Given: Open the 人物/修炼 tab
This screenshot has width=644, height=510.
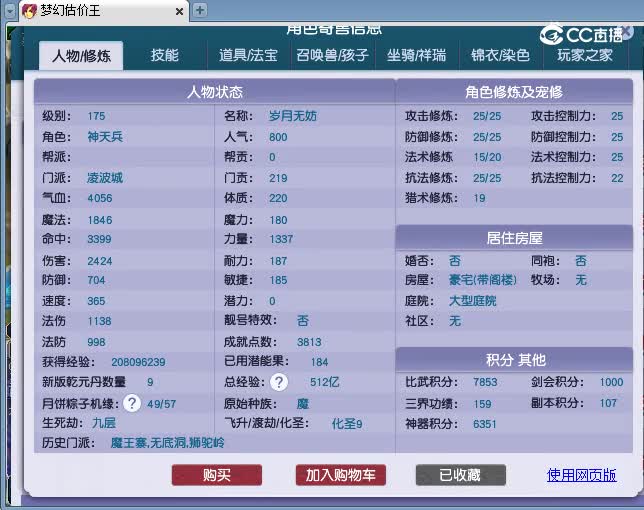Looking at the screenshot, I should coord(81,55).
